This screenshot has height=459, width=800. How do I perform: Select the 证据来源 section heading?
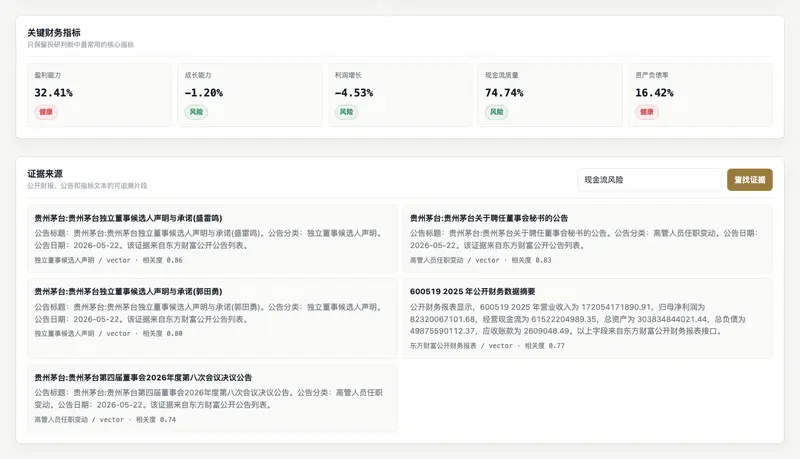45,173
